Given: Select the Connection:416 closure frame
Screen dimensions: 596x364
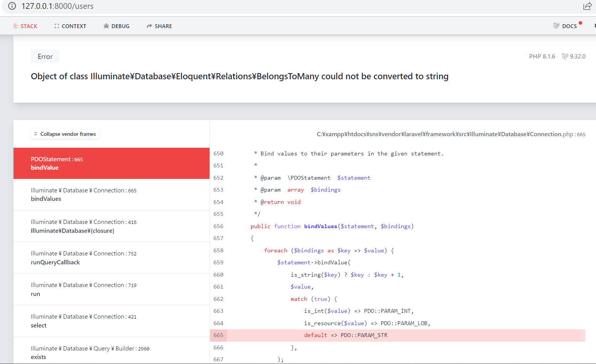Looking at the screenshot, I should pyautogui.click(x=111, y=226).
